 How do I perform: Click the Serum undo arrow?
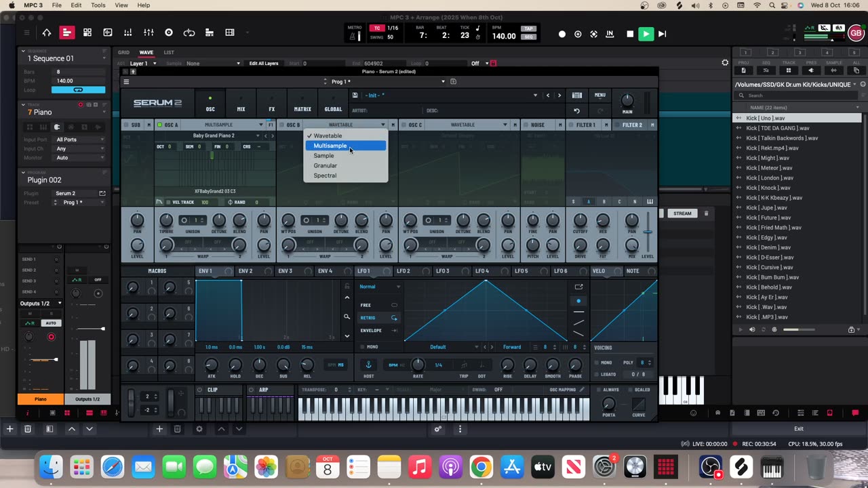click(576, 110)
